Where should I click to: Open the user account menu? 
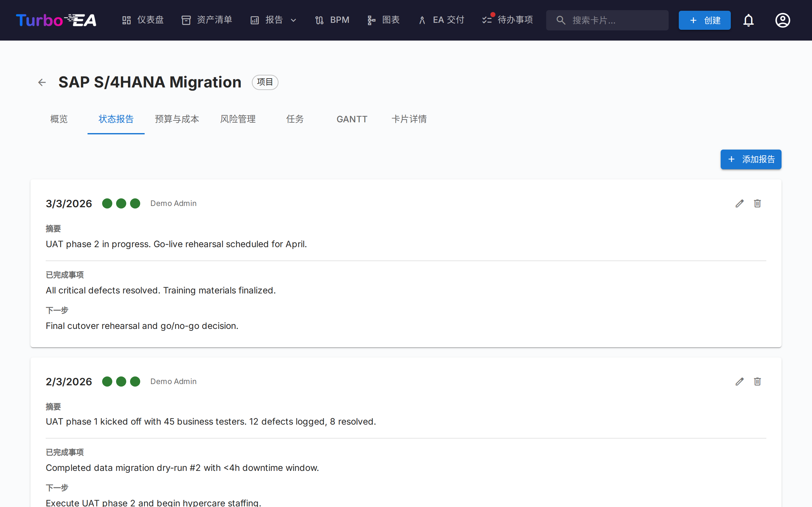point(783,20)
